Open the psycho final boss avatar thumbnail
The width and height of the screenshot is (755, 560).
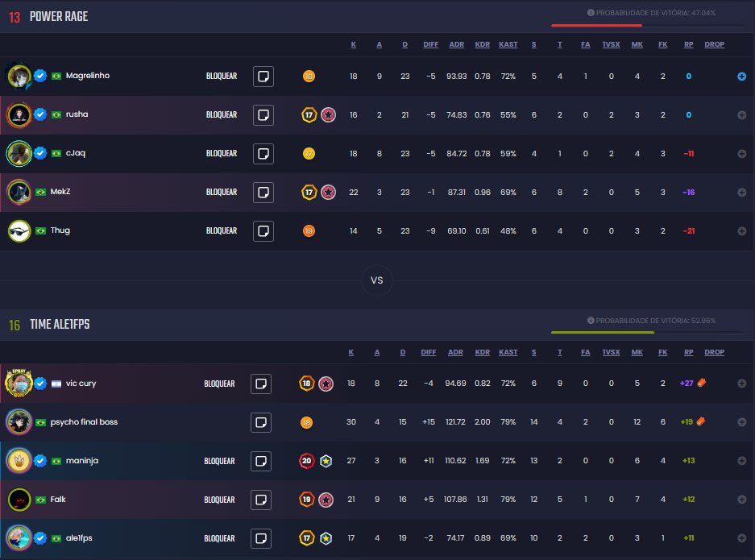[19, 422]
